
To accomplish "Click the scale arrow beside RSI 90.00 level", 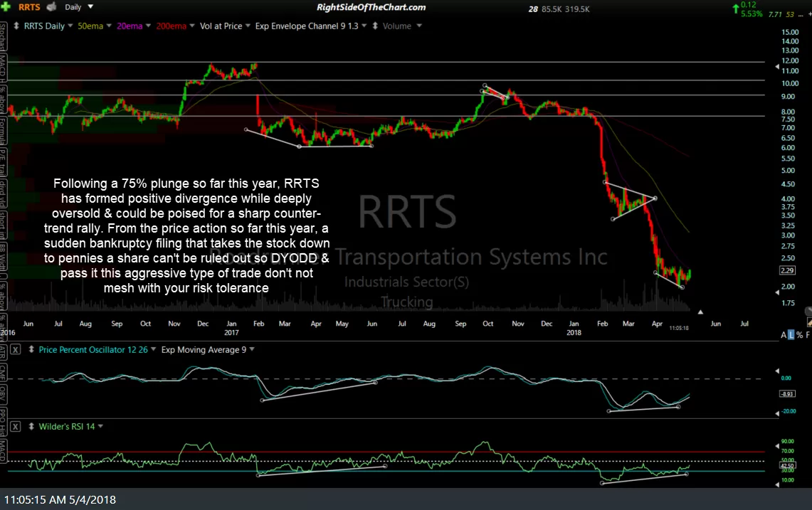I will pyautogui.click(x=777, y=446).
